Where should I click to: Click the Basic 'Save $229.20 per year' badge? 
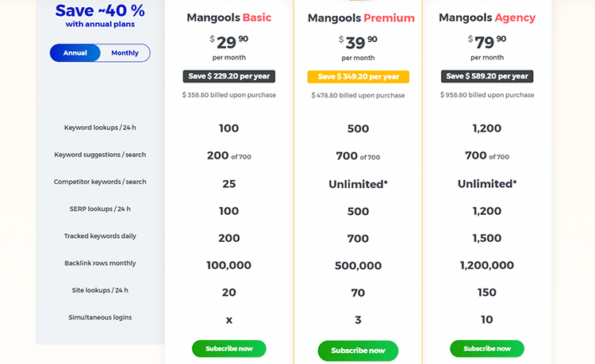click(x=228, y=76)
